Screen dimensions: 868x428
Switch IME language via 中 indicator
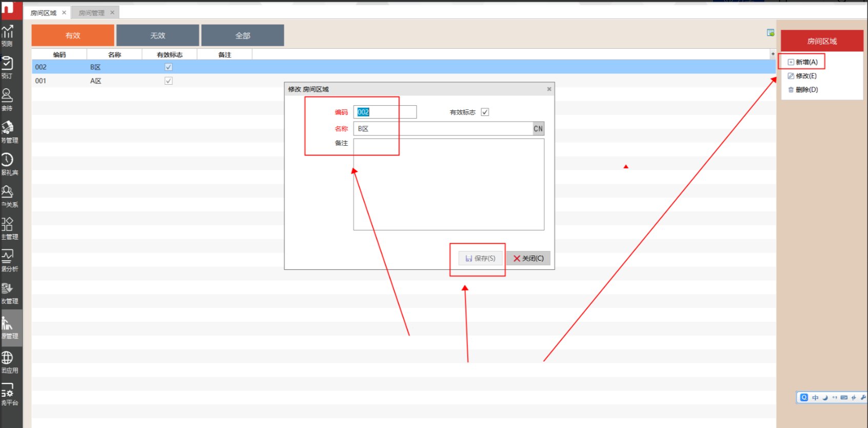pyautogui.click(x=815, y=398)
